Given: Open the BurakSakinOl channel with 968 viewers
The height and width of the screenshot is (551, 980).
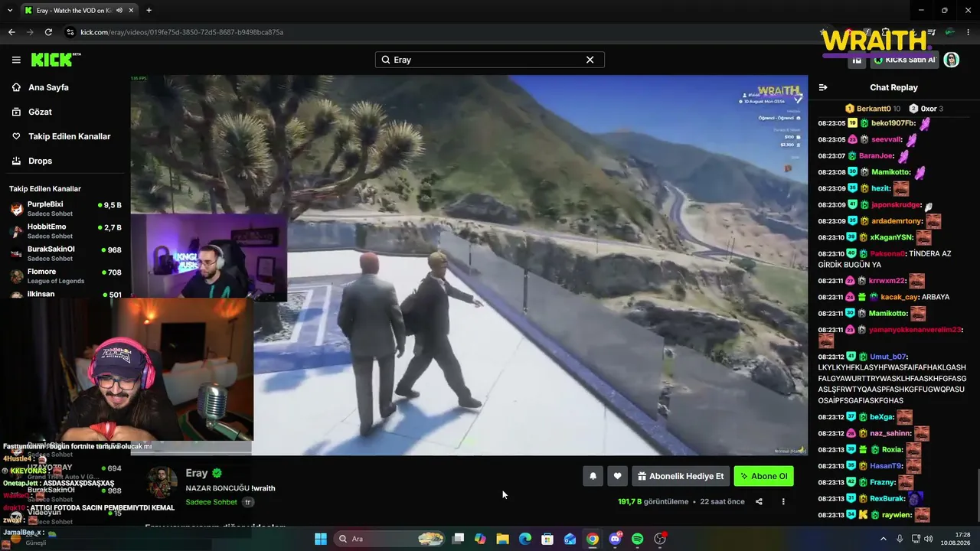Looking at the screenshot, I should click(x=65, y=253).
